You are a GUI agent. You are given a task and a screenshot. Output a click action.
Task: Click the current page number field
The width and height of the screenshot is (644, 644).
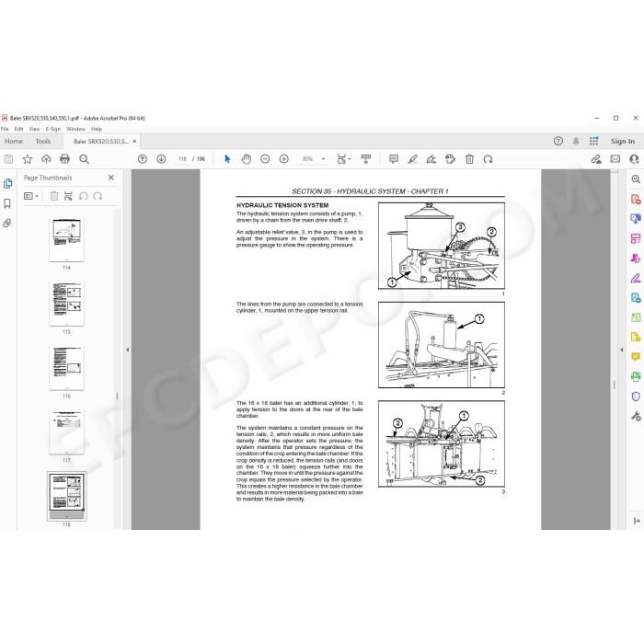pyautogui.click(x=182, y=159)
